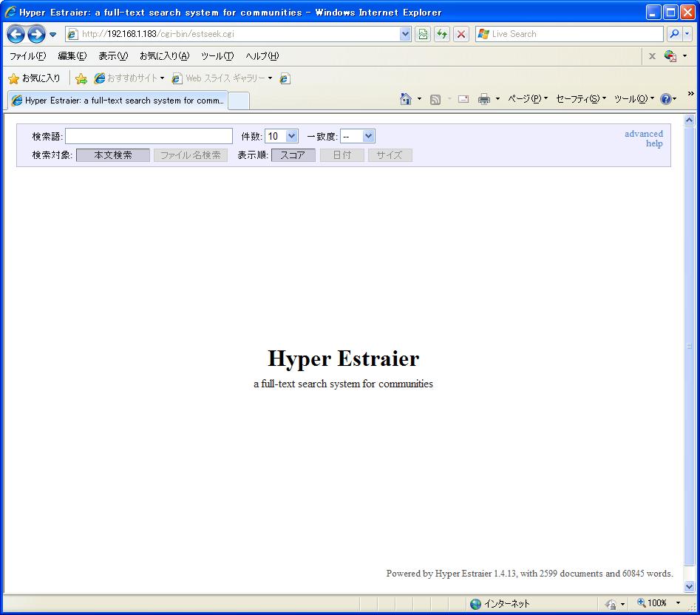Click the last IE page icon on favorites bar
Screen dimensions: 700x615
click(285, 78)
